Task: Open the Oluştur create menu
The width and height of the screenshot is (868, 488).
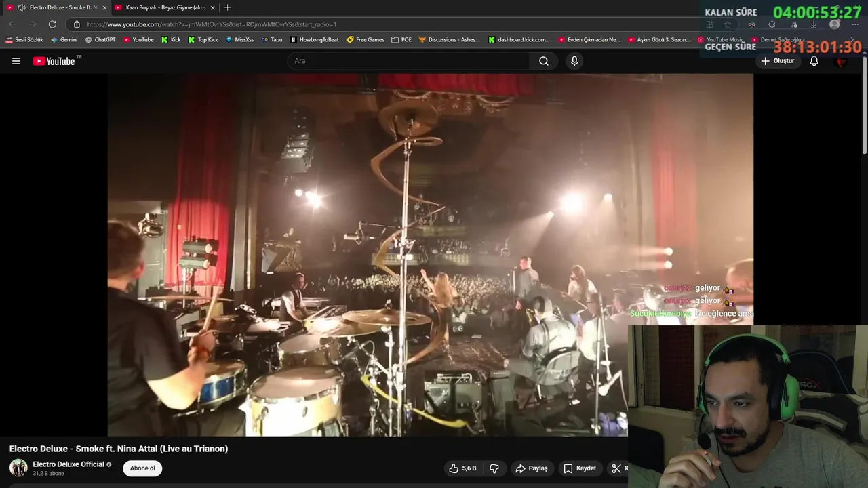Action: [777, 61]
